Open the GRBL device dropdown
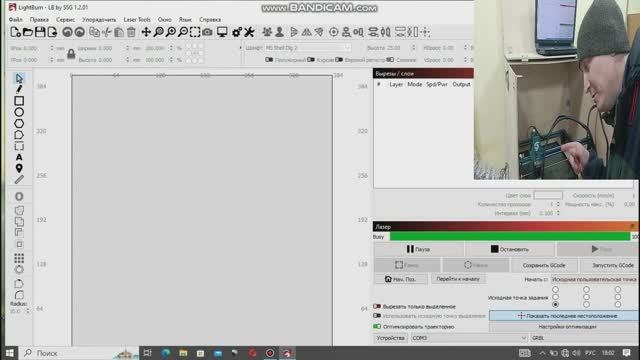 [585, 338]
